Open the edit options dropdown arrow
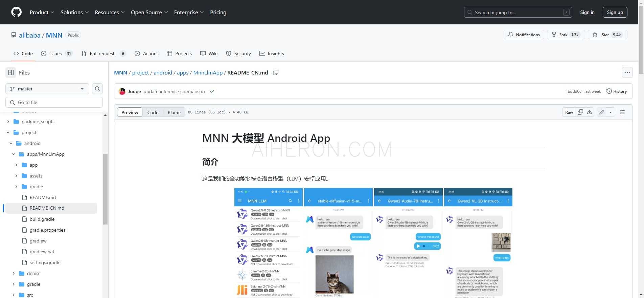 click(x=611, y=112)
